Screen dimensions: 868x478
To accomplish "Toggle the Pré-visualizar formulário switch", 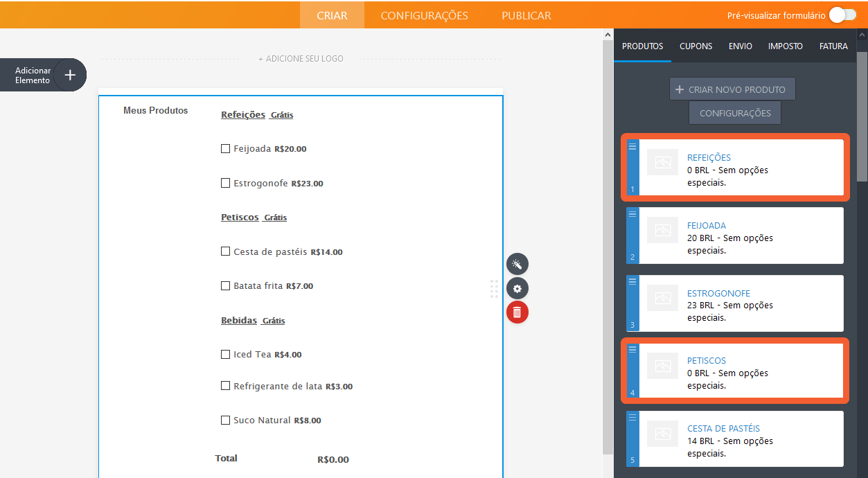I will point(842,15).
